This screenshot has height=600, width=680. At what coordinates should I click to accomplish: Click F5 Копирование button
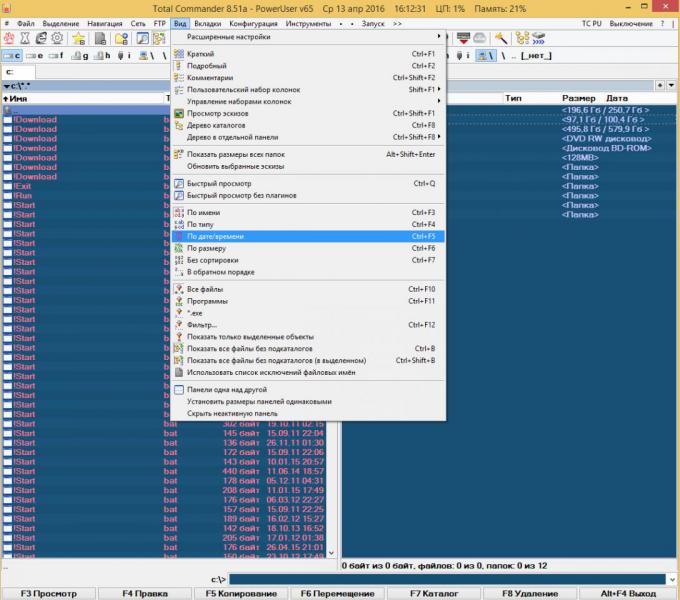(x=241, y=593)
